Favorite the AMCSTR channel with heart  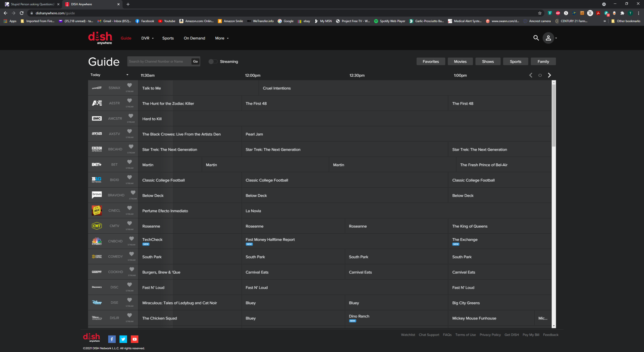131,116
